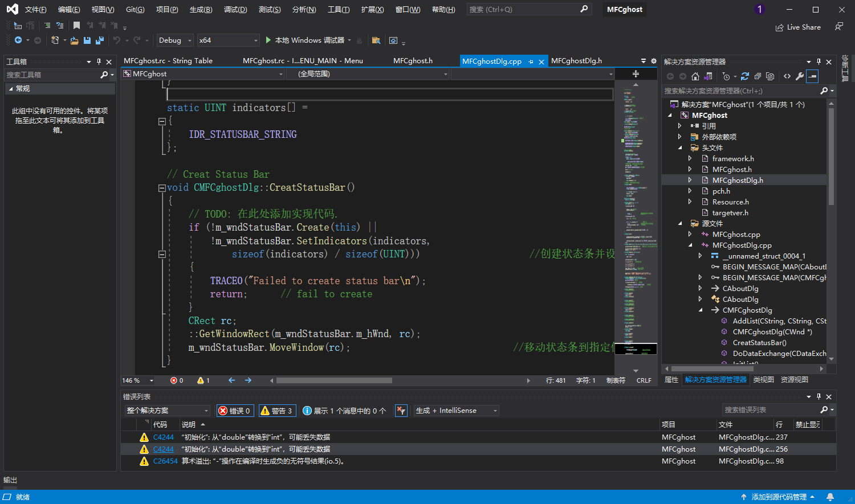Click the Home icon in Solution Explorer
Screen dimensions: 855x504
pos(695,76)
